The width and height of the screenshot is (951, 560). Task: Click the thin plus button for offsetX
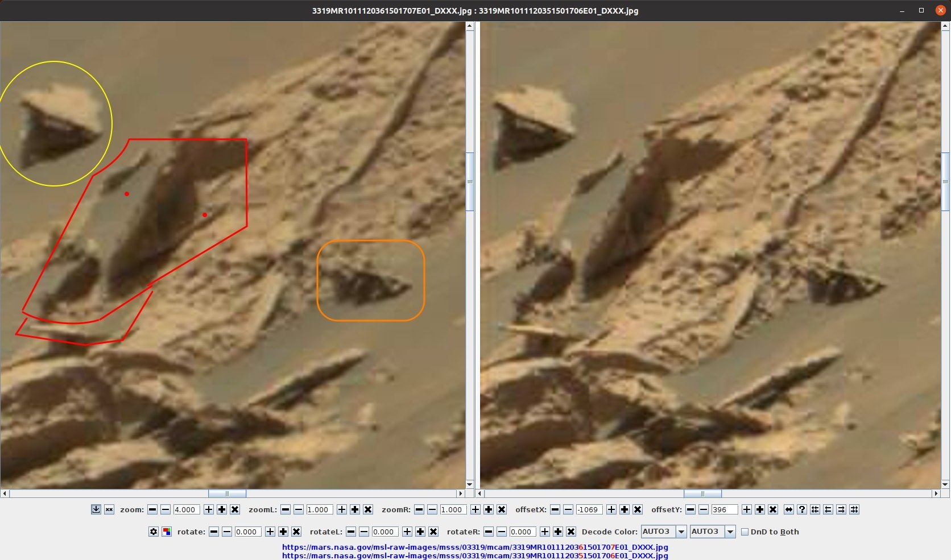point(611,509)
